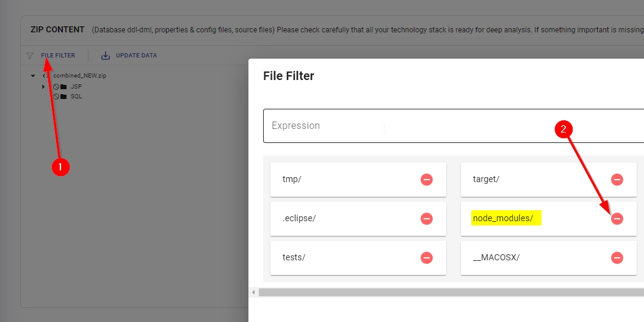Remove node_modules/ from the file filter
This screenshot has width=644, height=322.
click(617, 219)
